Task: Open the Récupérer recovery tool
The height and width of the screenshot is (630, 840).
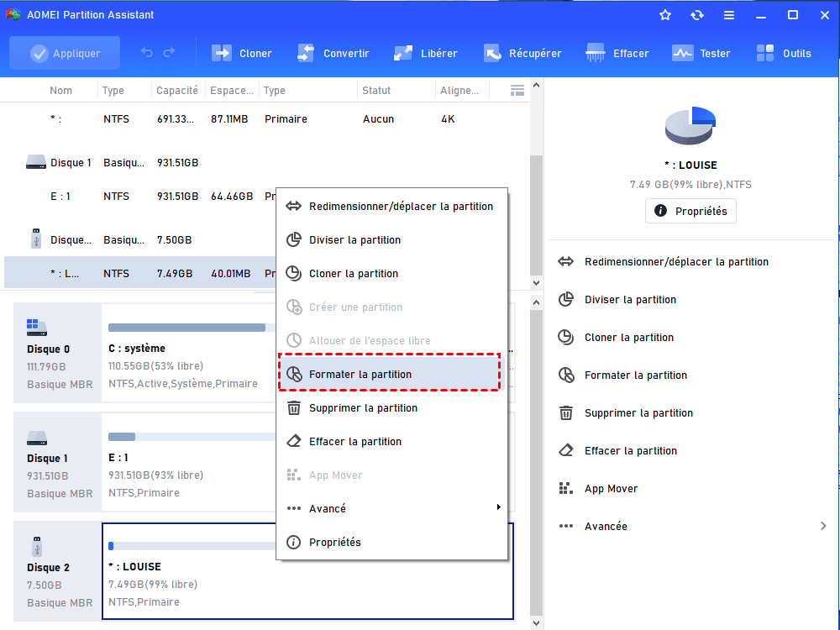Action: coord(492,53)
